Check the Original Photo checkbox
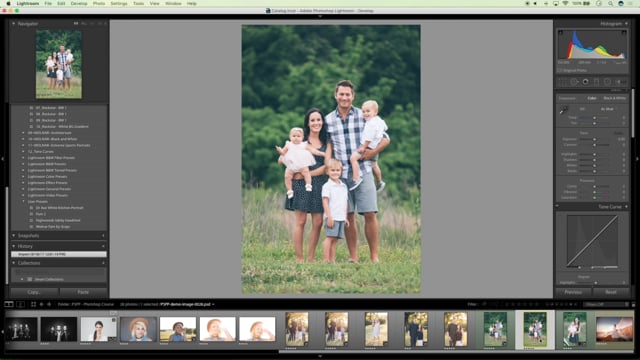This screenshot has width=640, height=360. point(560,71)
